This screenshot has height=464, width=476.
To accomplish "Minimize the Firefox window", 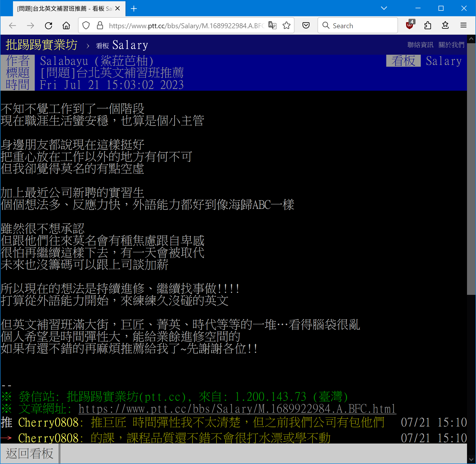I will (418, 8).
